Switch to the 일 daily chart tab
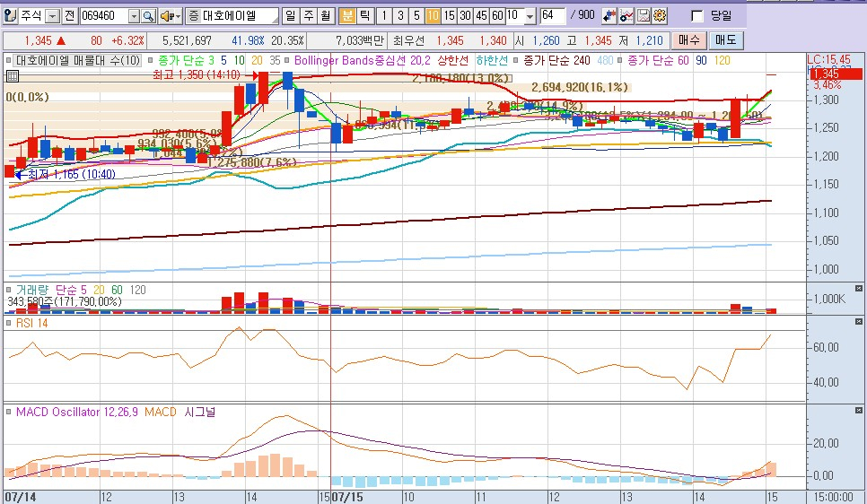Image resolution: width=867 pixels, height=504 pixels. click(x=290, y=16)
